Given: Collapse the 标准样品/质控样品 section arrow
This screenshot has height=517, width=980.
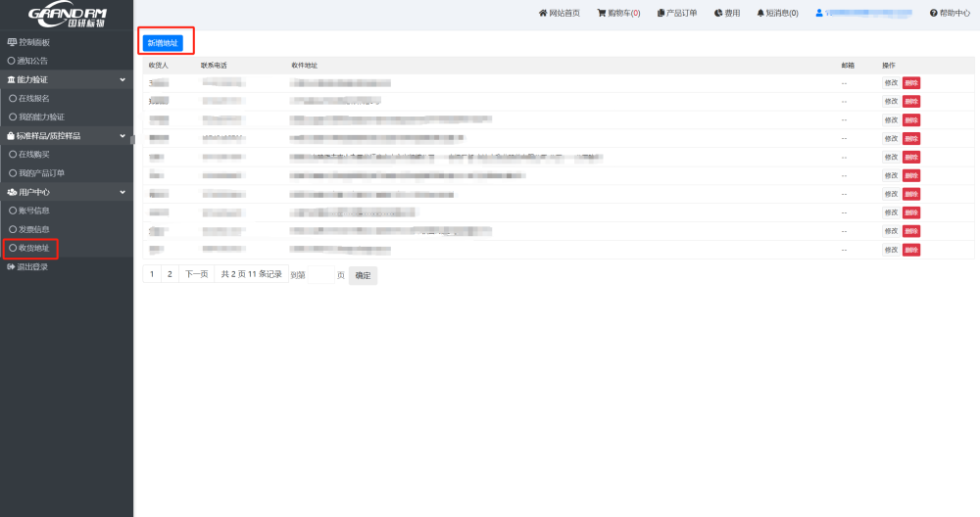Looking at the screenshot, I should tap(122, 136).
